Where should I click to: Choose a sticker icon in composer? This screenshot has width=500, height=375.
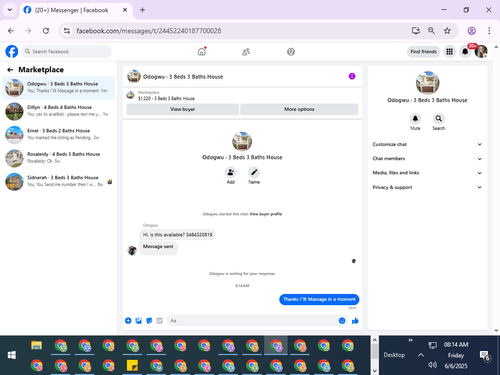point(149,321)
